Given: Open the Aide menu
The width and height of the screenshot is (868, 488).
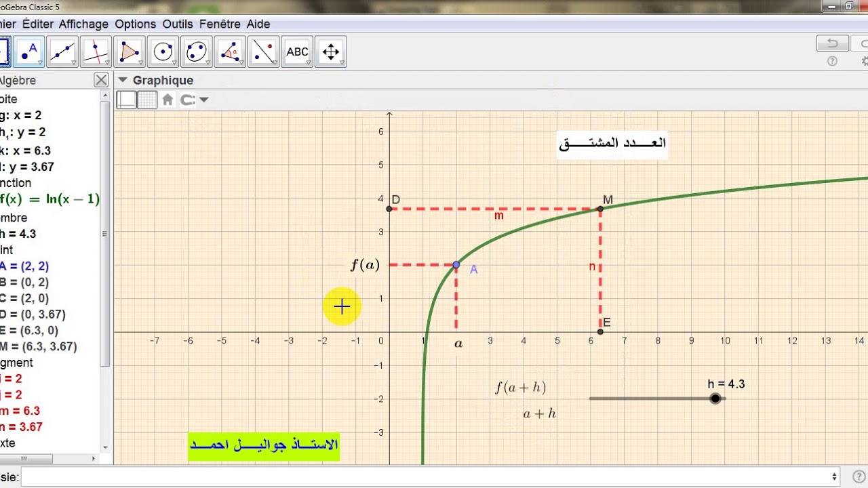Looking at the screenshot, I should coord(258,24).
